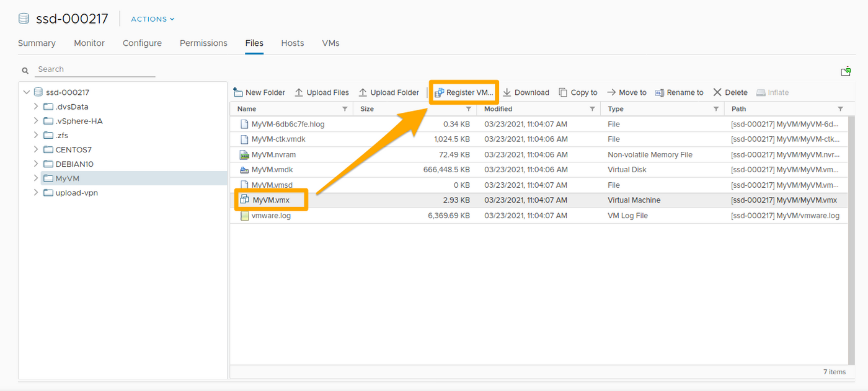Open the filter on the Type column
Screen dimensions: 868x391
click(x=716, y=108)
